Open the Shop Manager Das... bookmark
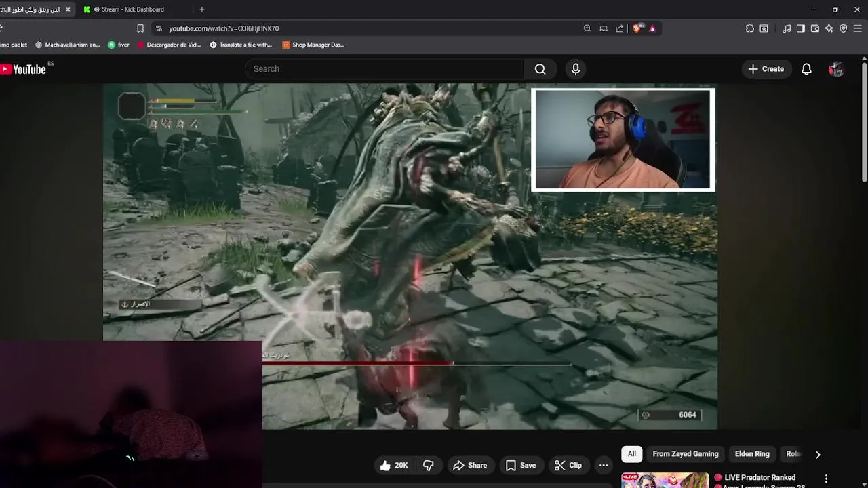This screenshot has height=488, width=868. [x=313, y=45]
